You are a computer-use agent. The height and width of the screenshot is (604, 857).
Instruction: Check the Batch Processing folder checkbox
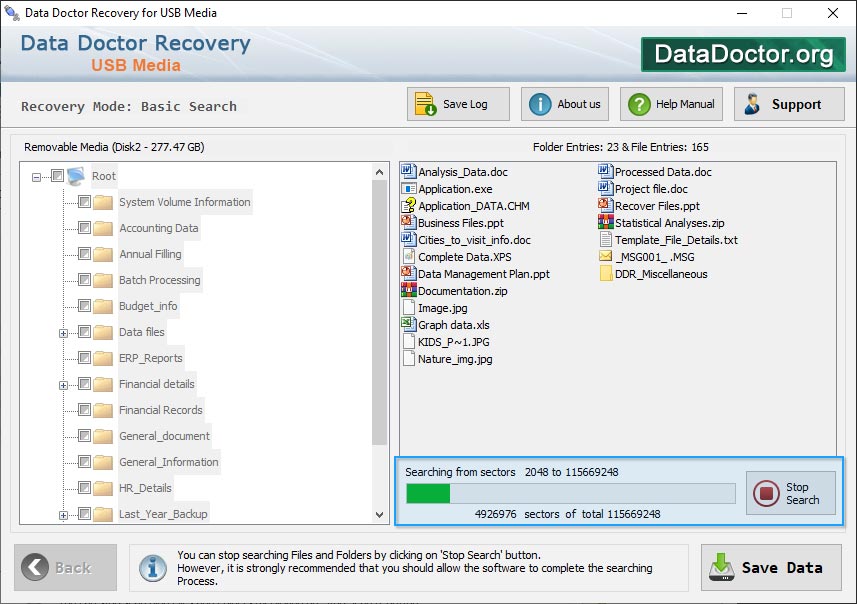coord(84,280)
